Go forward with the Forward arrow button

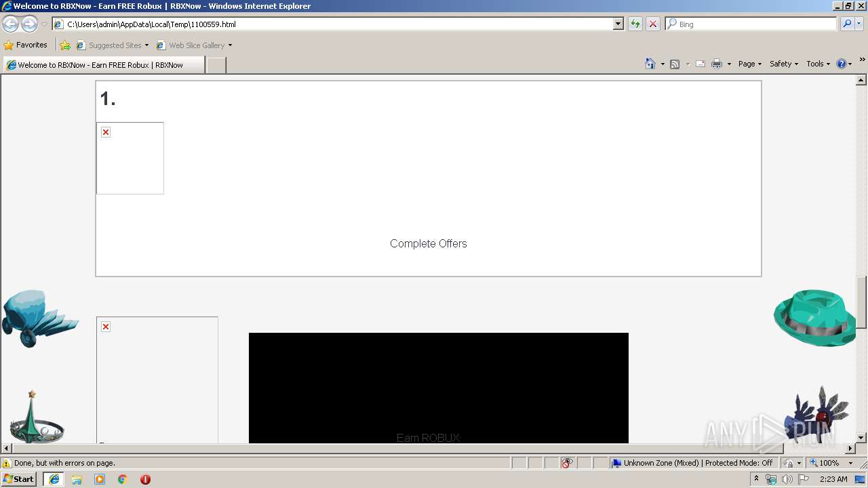click(29, 24)
